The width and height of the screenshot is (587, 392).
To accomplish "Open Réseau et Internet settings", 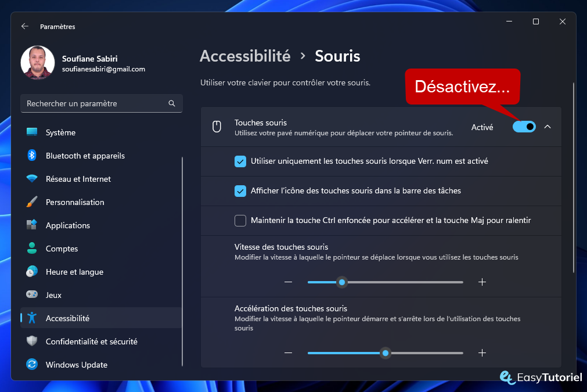I will [101, 179].
